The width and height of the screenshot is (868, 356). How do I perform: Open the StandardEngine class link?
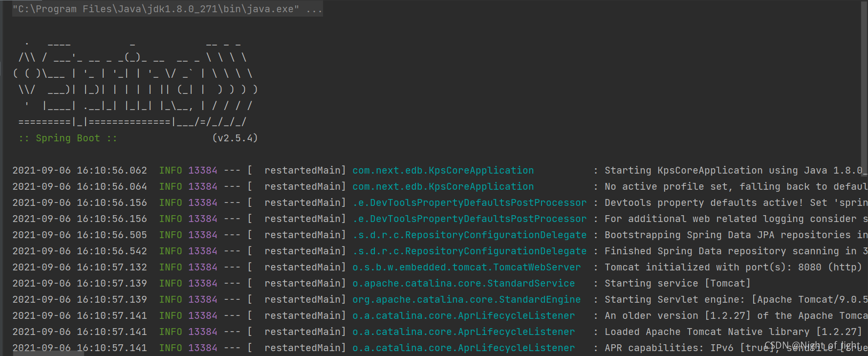(467, 299)
